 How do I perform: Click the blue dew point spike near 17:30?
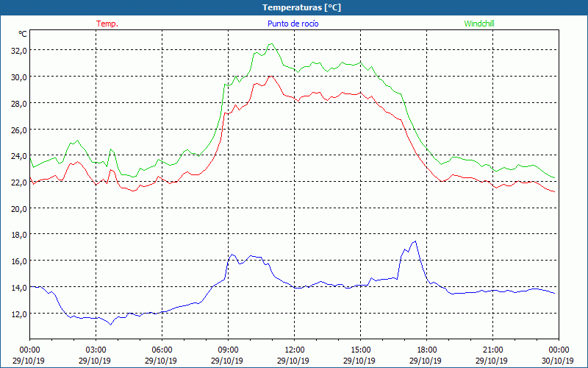pyautogui.click(x=415, y=241)
